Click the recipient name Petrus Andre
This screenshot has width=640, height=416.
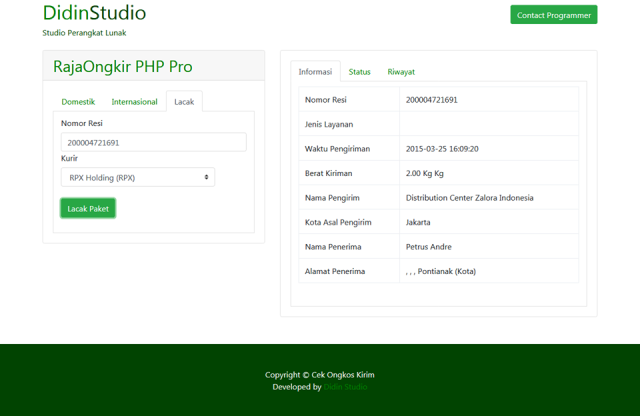(429, 246)
